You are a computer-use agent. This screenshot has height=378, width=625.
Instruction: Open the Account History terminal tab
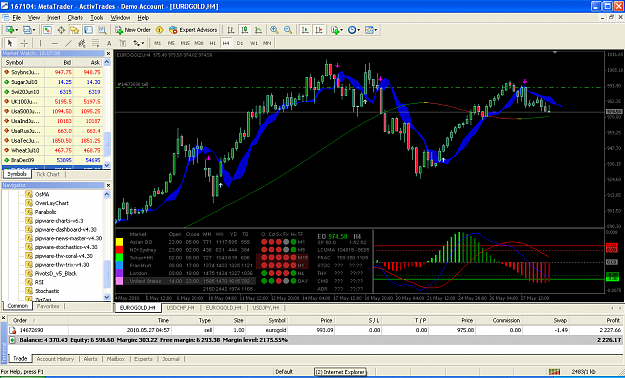(55, 359)
